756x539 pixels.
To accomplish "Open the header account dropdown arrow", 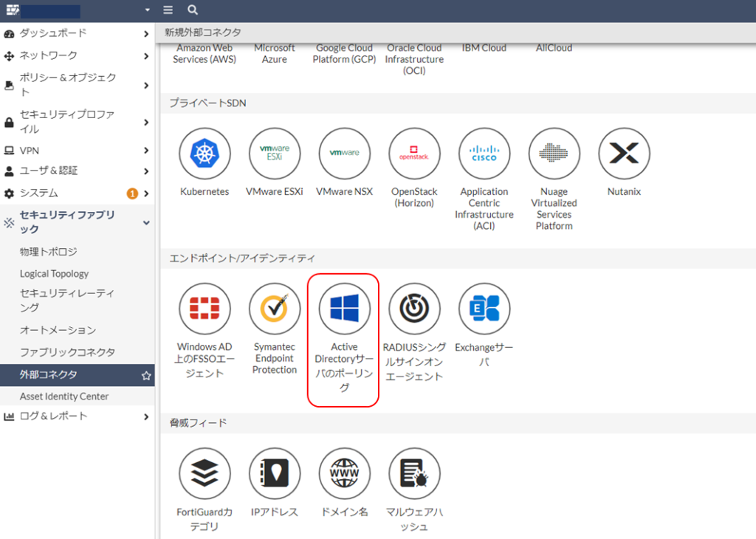I will pyautogui.click(x=148, y=10).
